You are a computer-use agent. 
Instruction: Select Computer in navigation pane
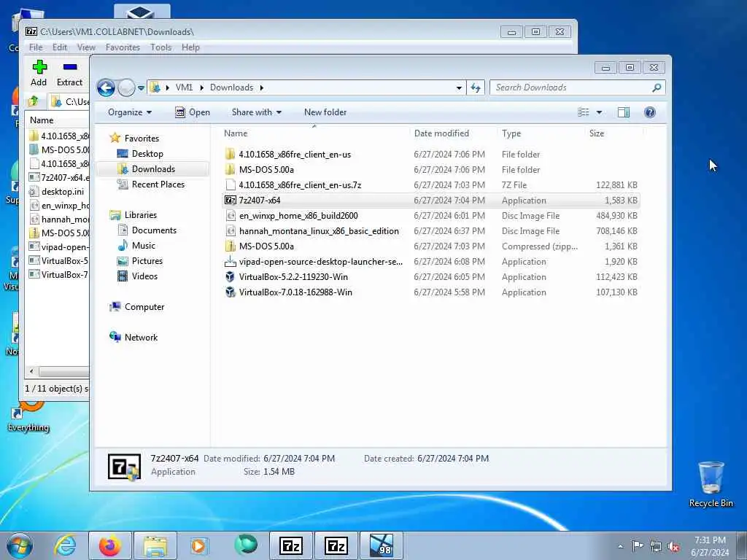(144, 307)
